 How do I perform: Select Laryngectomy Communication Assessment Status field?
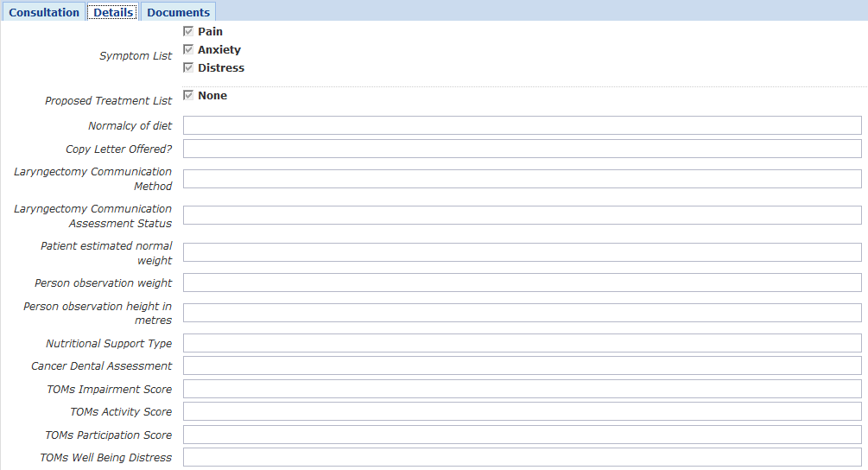522,215
